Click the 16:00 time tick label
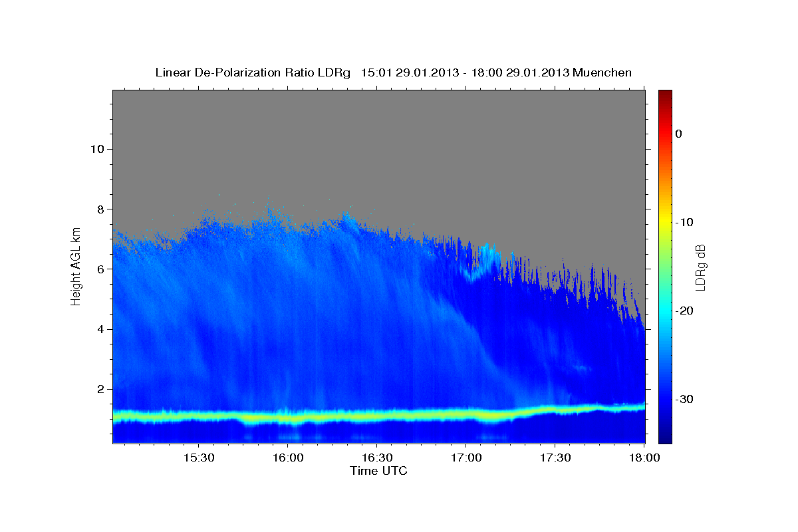798x532 pixels. point(287,458)
